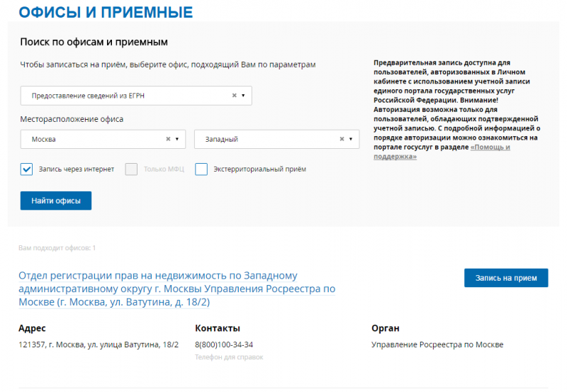Click the 'Телефон для справок' caption
The image size is (567, 392).
pos(229,357)
